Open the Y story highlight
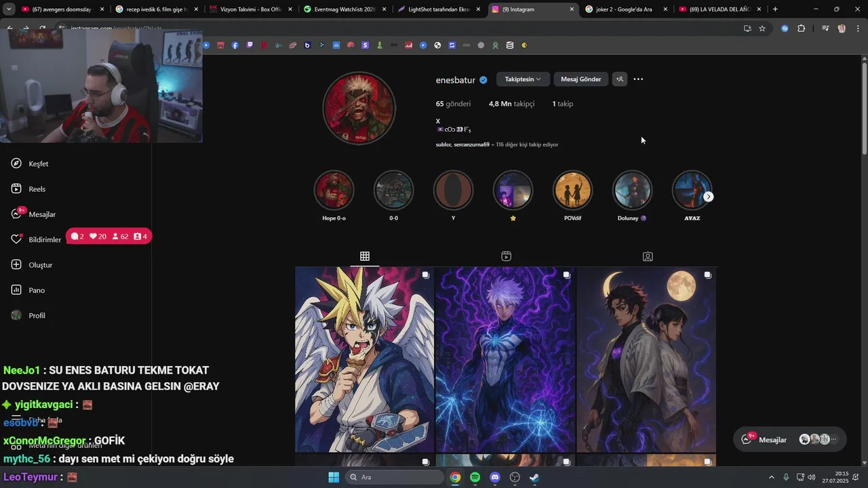 [x=453, y=190]
